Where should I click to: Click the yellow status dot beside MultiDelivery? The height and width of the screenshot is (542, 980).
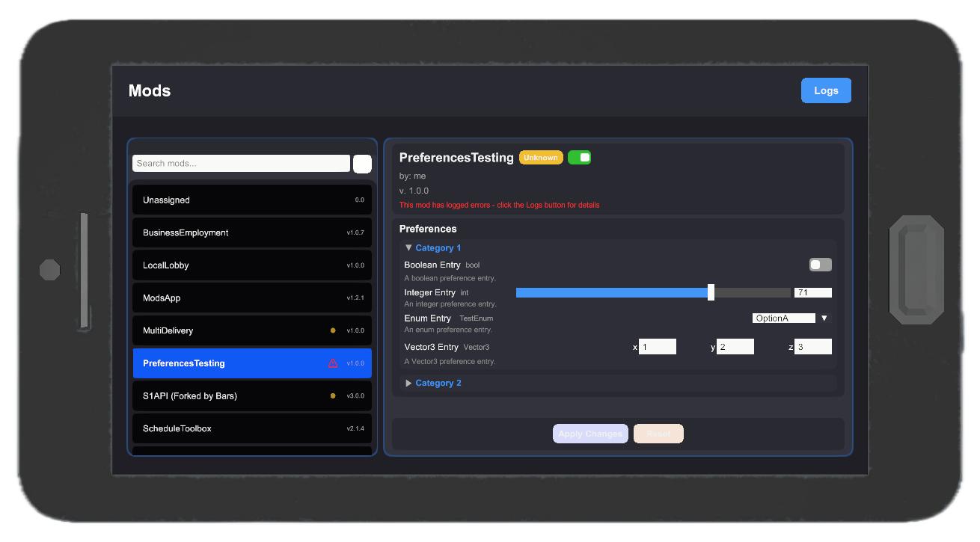click(334, 330)
